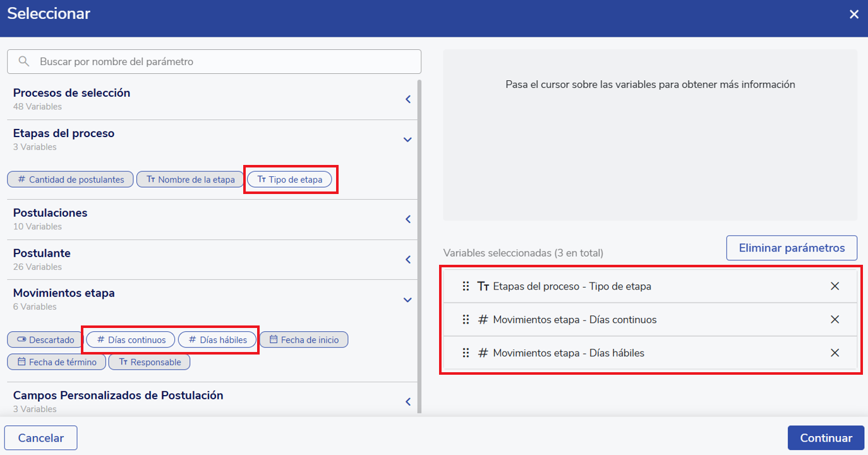Expand the Postulante section chevron
This screenshot has height=455, width=868.
pyautogui.click(x=408, y=260)
